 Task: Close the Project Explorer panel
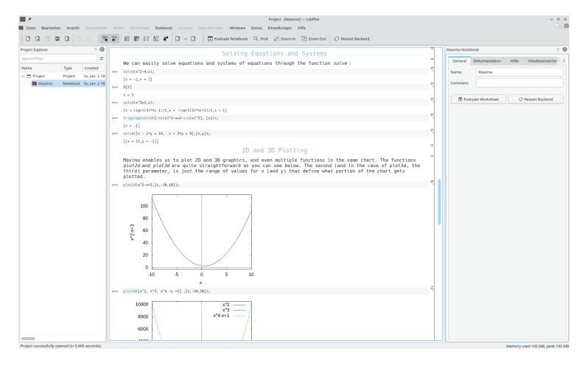[102, 49]
